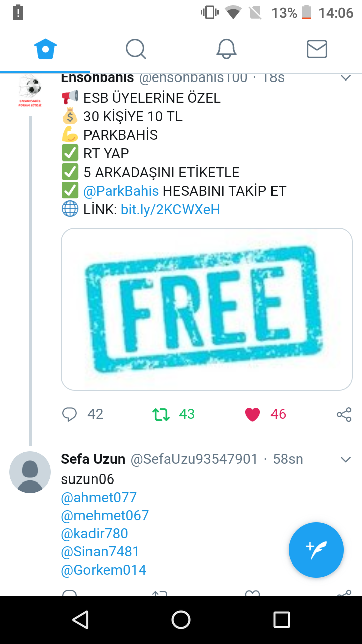Tap the share icon under FREE image
Screen dimensions: 362x644
click(344, 414)
